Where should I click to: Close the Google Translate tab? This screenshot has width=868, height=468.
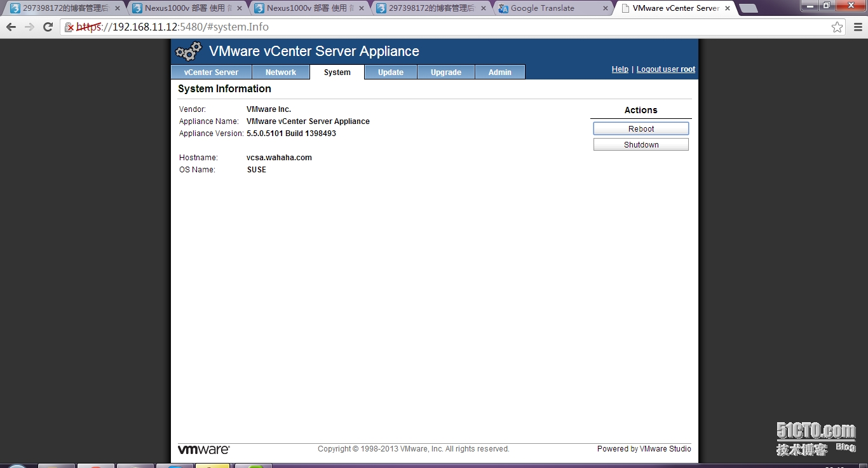(606, 8)
